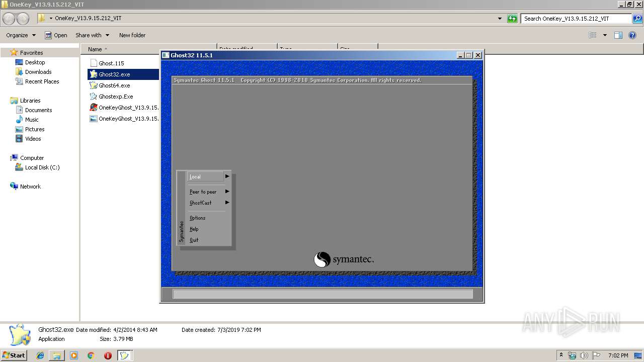The width and height of the screenshot is (644, 362).
Task: Open Recent Places
Action: click(42, 81)
